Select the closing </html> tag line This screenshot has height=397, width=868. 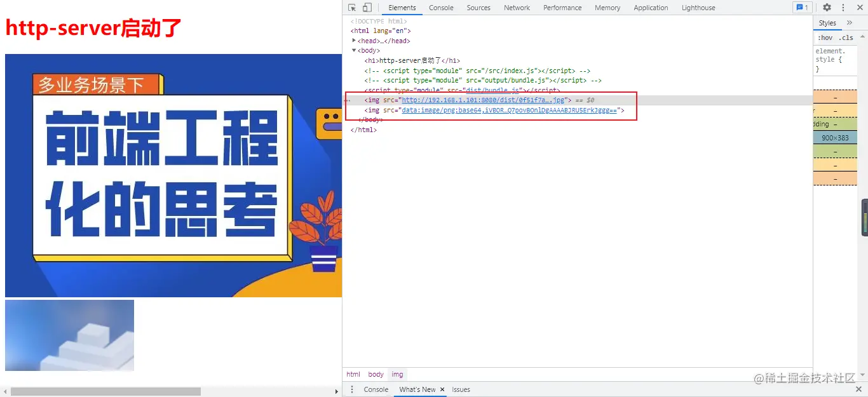point(363,130)
